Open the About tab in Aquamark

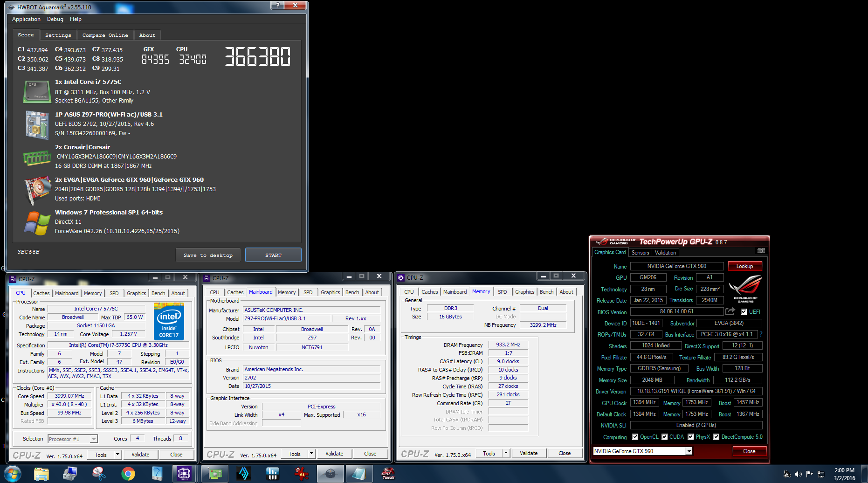147,35
